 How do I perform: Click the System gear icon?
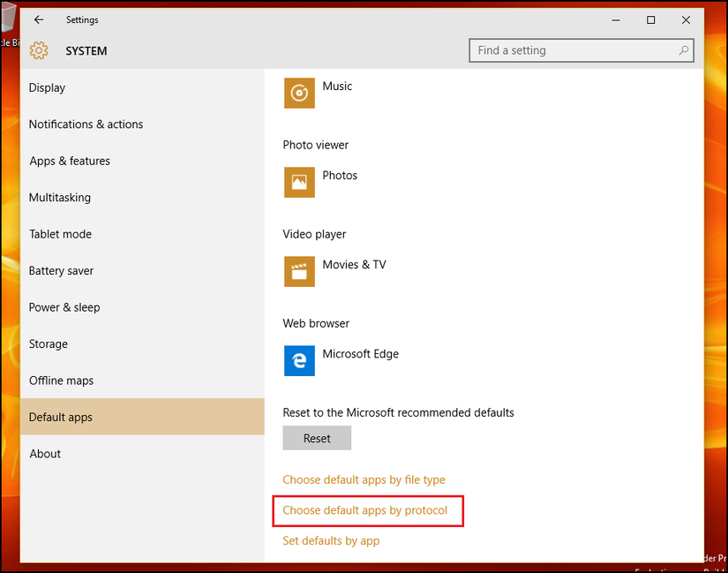click(39, 51)
